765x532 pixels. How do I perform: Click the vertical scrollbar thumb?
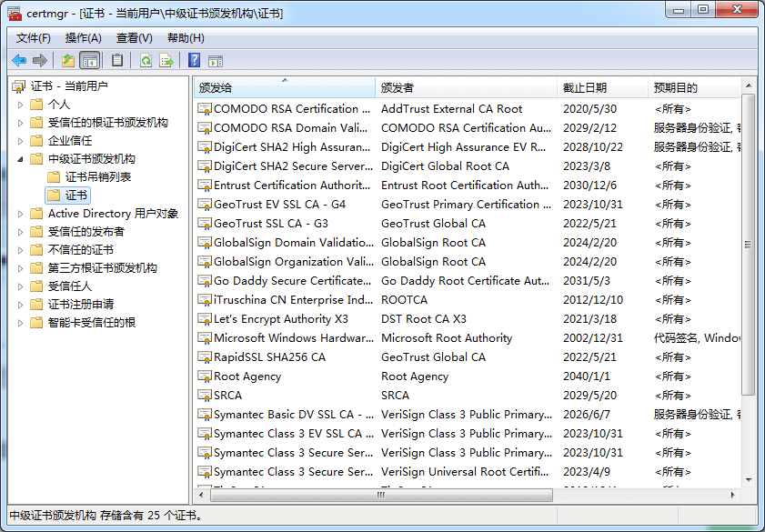coord(749,245)
